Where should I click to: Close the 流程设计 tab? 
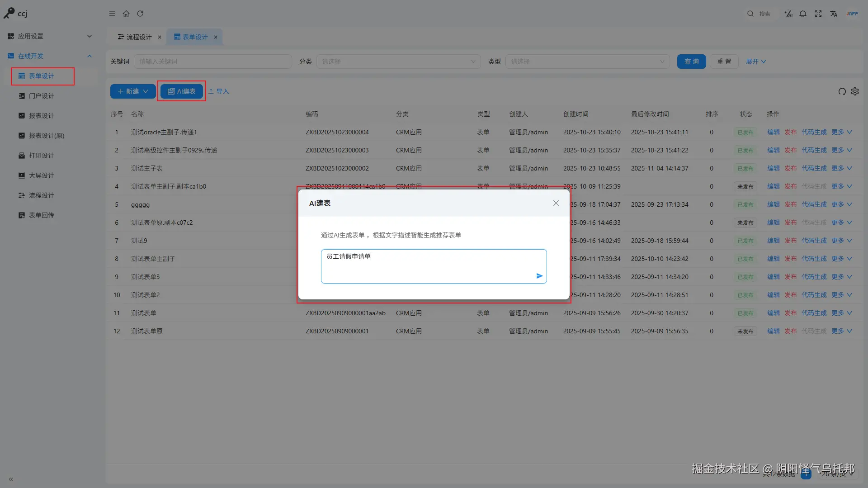tap(160, 37)
